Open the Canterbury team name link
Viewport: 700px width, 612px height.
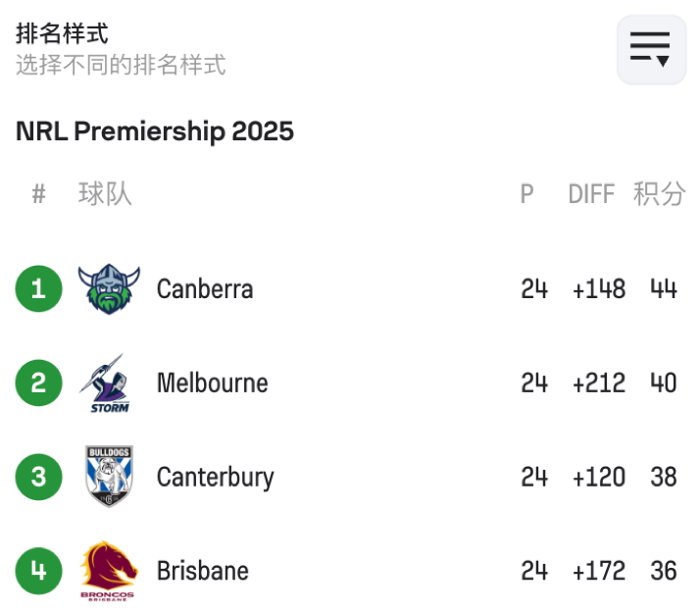(x=215, y=477)
